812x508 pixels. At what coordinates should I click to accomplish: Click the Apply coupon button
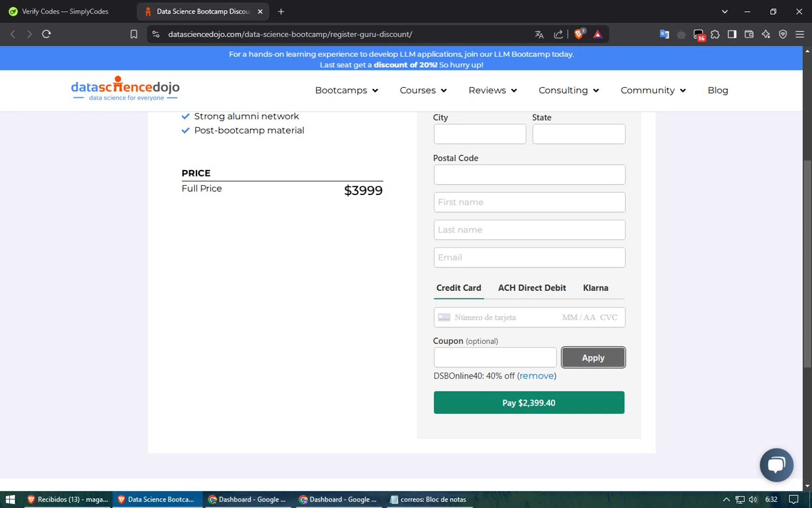point(593,357)
